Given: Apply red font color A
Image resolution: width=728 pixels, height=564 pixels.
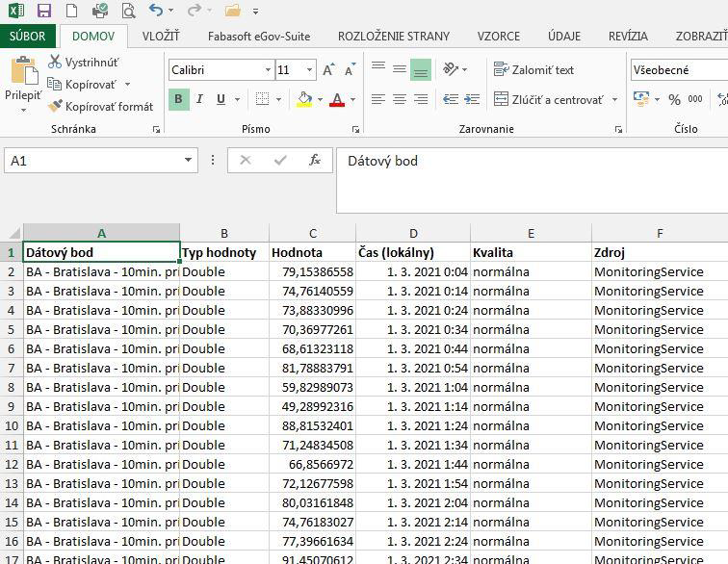Looking at the screenshot, I should [x=337, y=99].
